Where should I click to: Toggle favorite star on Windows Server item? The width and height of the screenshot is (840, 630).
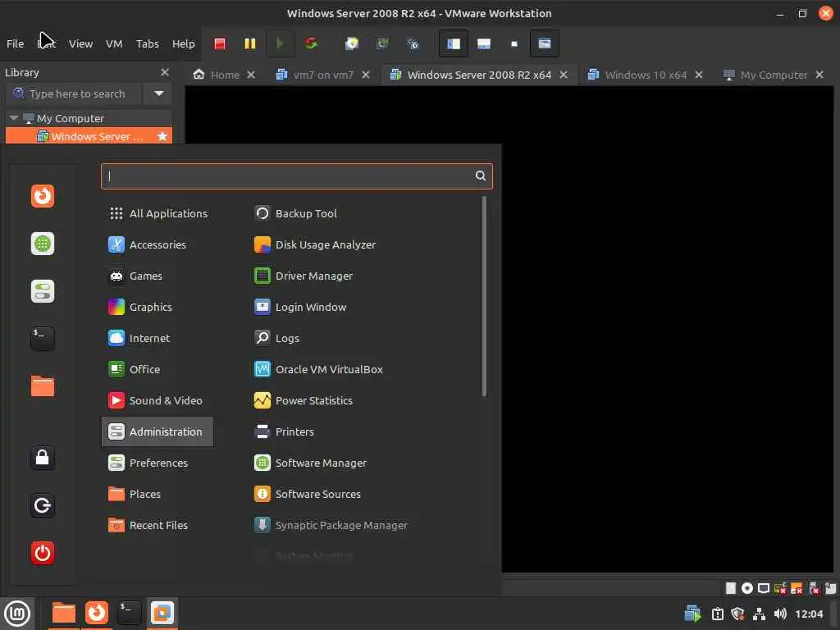pos(162,136)
